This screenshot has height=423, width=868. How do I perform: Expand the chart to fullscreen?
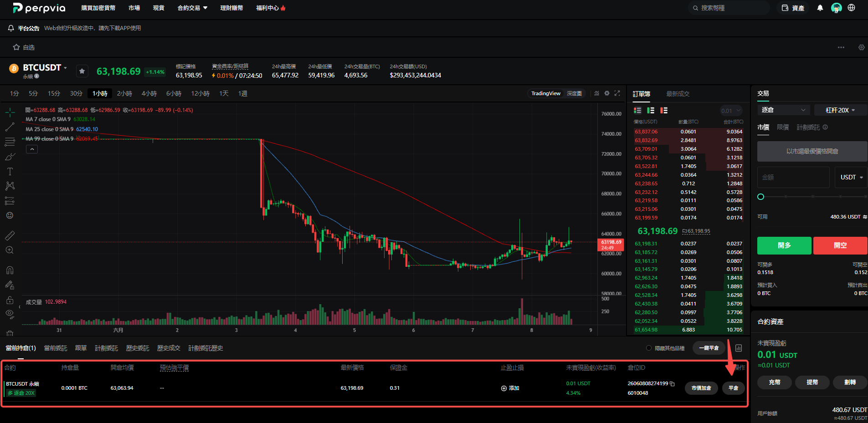[x=617, y=93]
